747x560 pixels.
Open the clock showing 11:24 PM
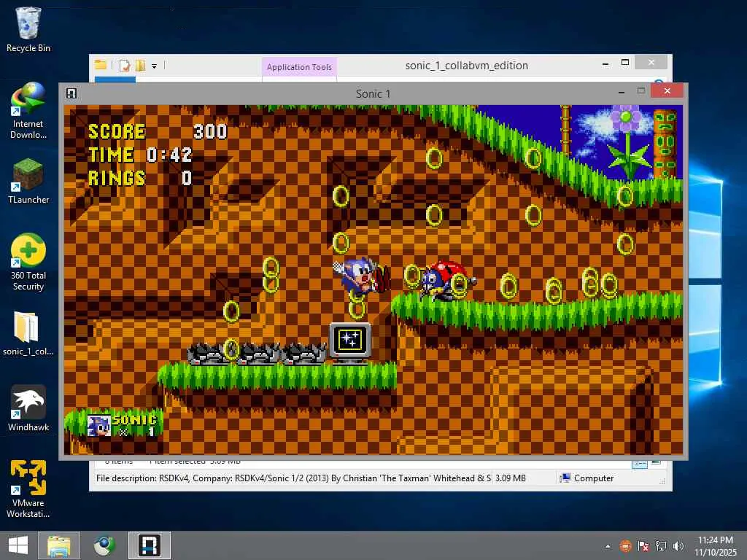point(715,546)
